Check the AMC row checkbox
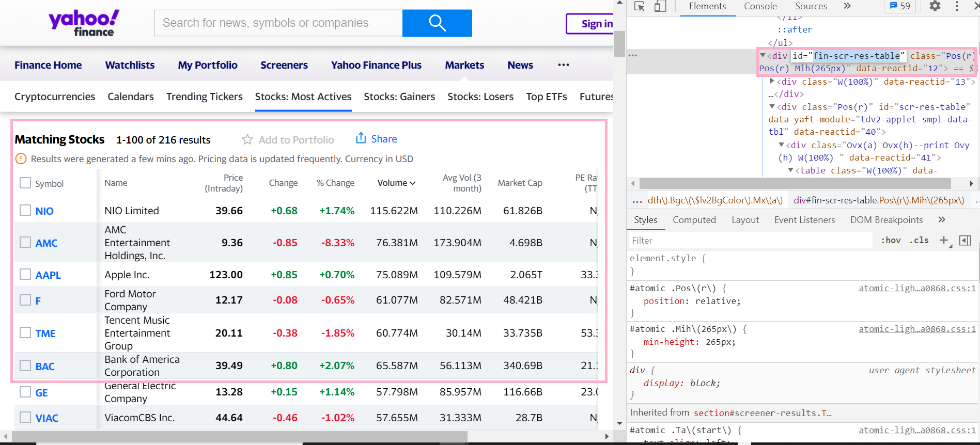980x445 pixels. (25, 242)
